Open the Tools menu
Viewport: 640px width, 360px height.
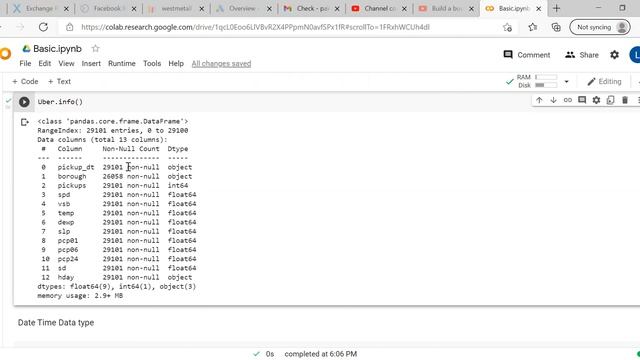click(152, 64)
